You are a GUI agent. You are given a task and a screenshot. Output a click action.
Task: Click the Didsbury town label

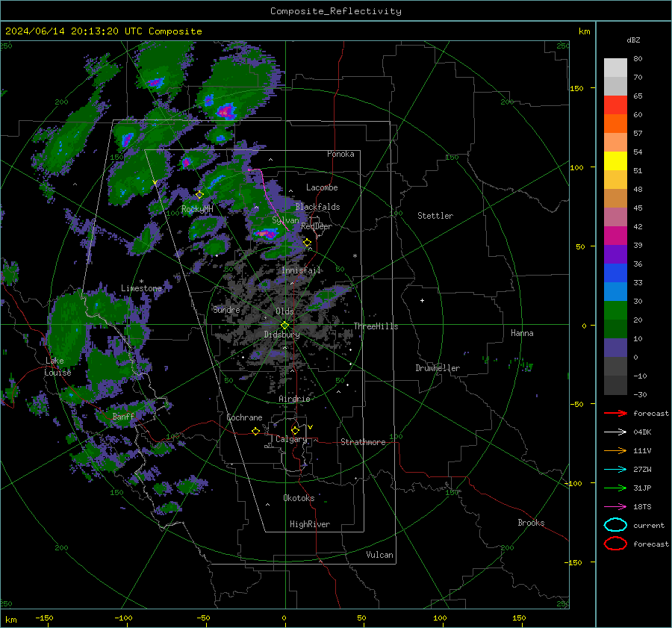(x=282, y=335)
